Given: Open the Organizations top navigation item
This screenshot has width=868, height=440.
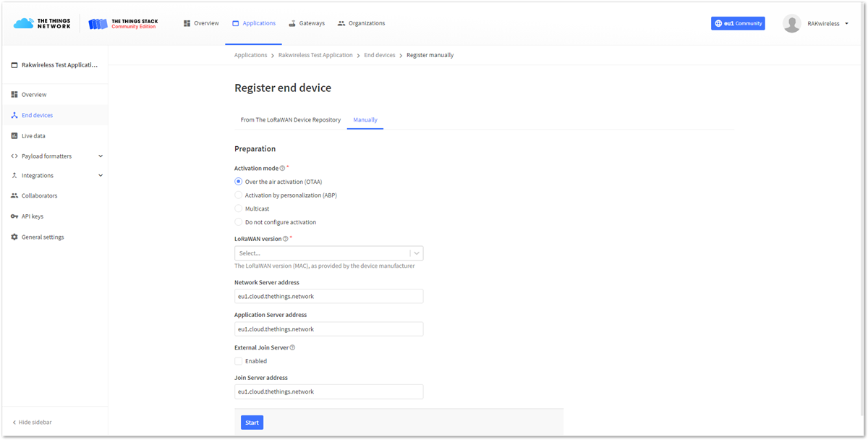Looking at the screenshot, I should point(362,23).
